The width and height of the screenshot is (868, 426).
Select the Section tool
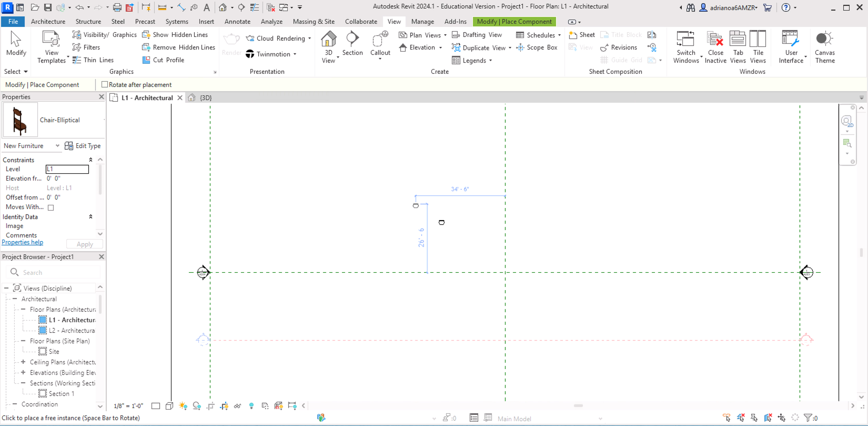352,43
